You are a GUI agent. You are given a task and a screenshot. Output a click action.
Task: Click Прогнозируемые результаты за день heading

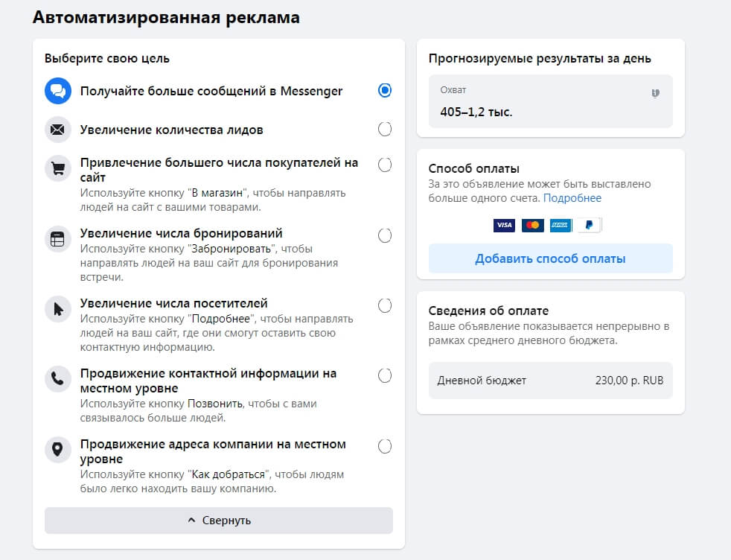pyautogui.click(x=540, y=59)
